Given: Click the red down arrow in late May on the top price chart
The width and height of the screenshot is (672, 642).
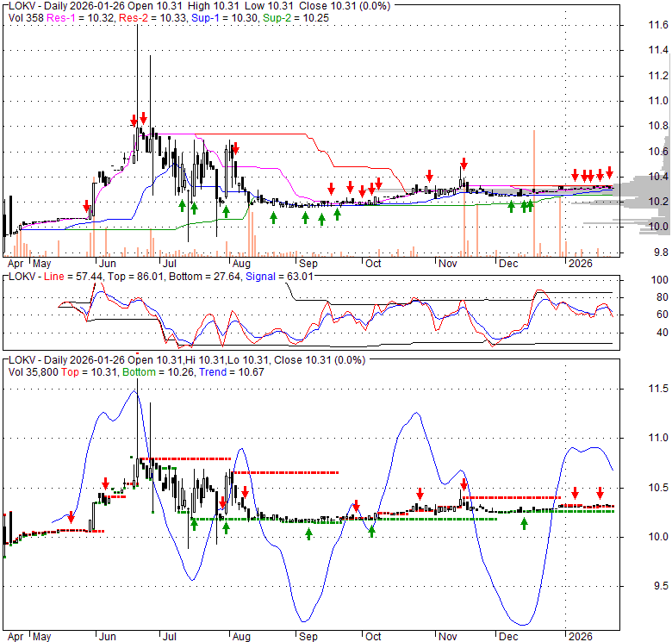Looking at the screenshot, I should click(x=86, y=207).
